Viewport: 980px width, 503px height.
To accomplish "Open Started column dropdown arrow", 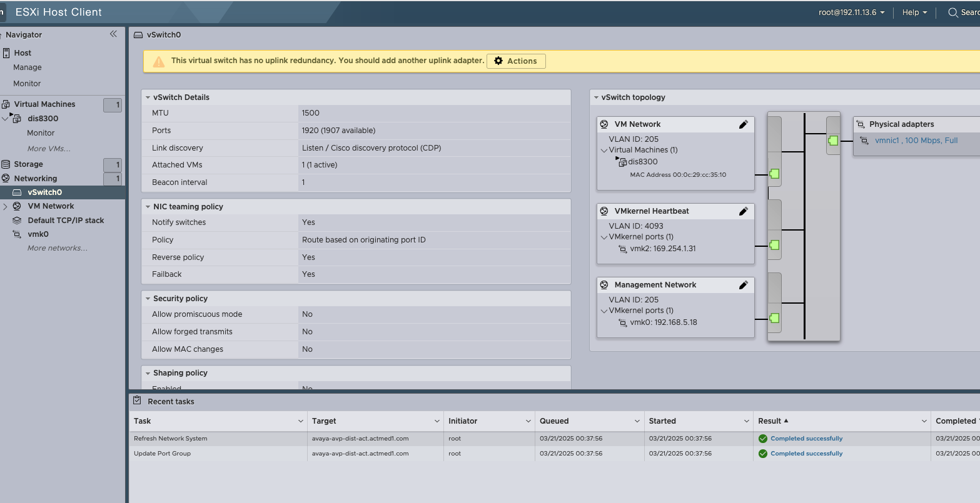I will [x=746, y=421].
